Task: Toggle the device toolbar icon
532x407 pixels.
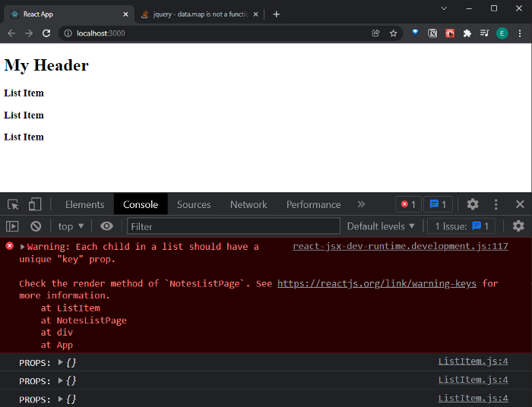Action: click(x=35, y=204)
